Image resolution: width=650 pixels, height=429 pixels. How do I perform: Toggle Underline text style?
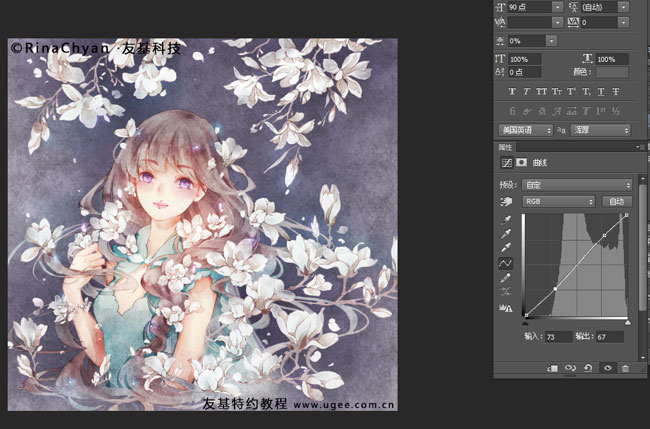coord(601,92)
